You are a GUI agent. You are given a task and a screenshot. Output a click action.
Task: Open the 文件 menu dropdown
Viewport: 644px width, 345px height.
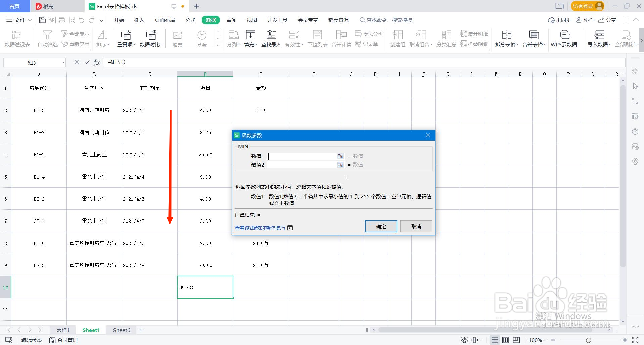pos(19,20)
